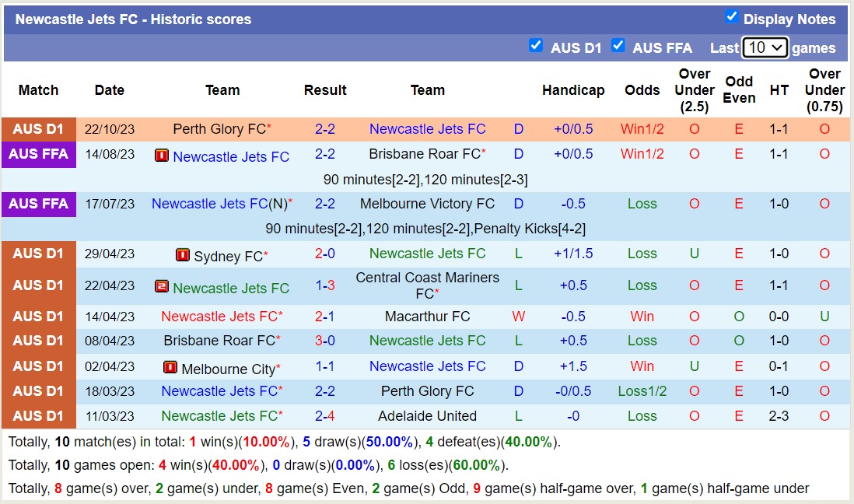
Task: Open the Brisbane Roar FC team link
Action: 424,156
